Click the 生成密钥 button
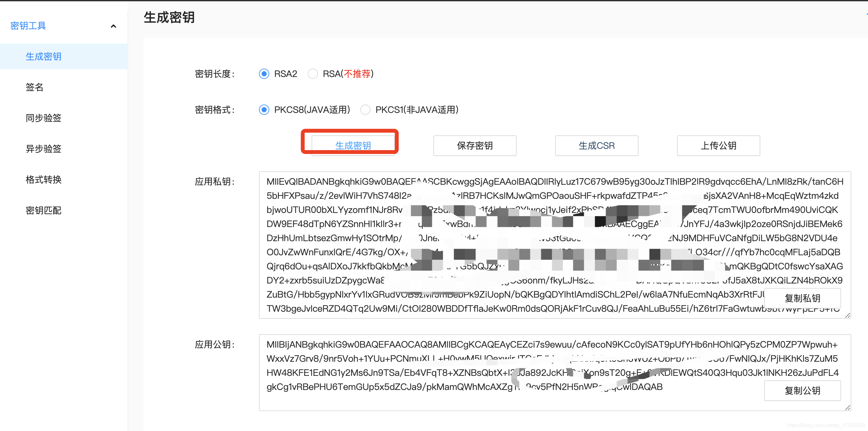868x431 pixels. tap(353, 145)
